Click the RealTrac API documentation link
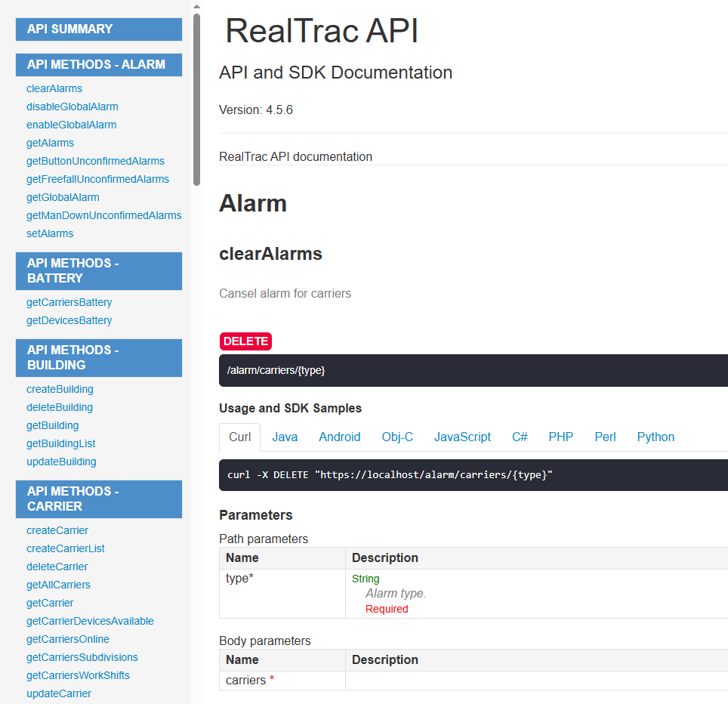Viewport: 728px width, 704px height. pyautogui.click(x=295, y=156)
